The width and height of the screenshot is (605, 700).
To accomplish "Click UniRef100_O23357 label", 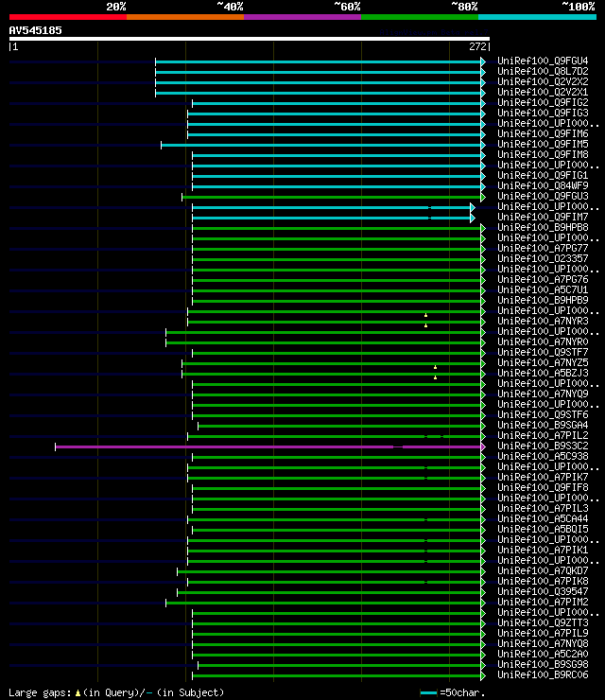I will pos(543,258).
